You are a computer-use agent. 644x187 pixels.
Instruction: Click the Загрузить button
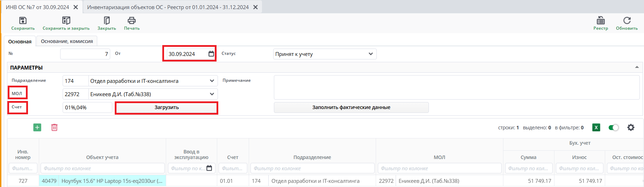click(x=167, y=108)
